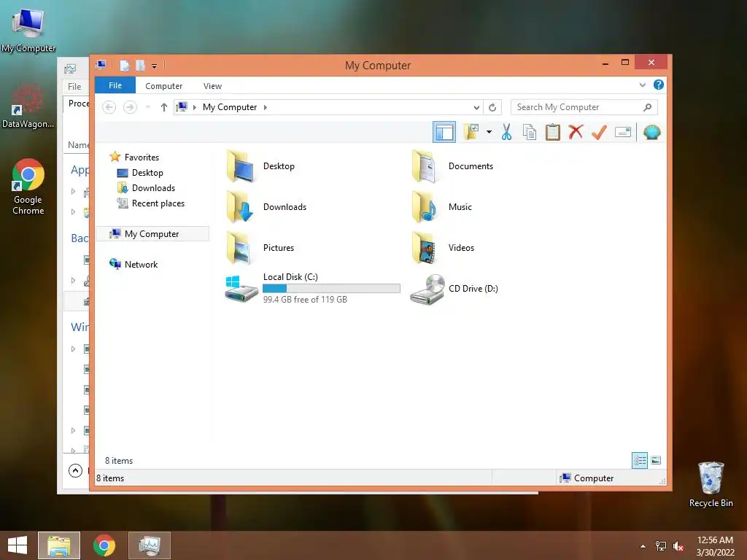
Task: Open Help with the question mark icon
Action: pos(659,85)
